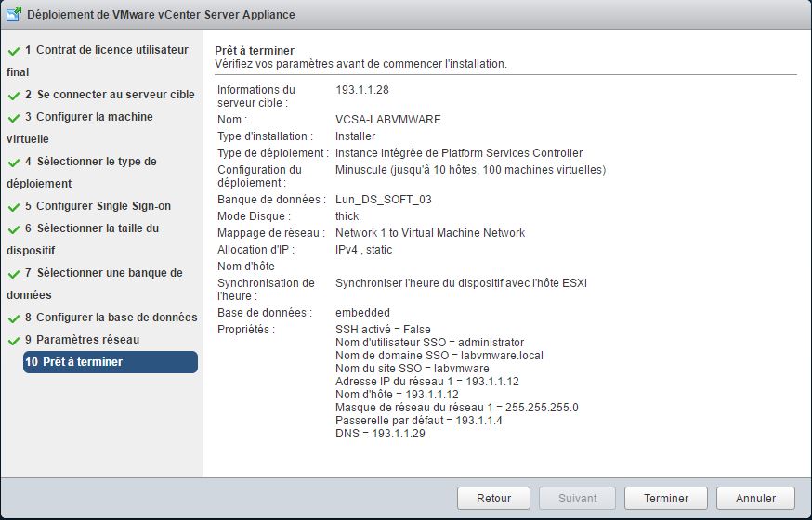
Task: Click green checkmark next to step 1
Action: point(14,51)
